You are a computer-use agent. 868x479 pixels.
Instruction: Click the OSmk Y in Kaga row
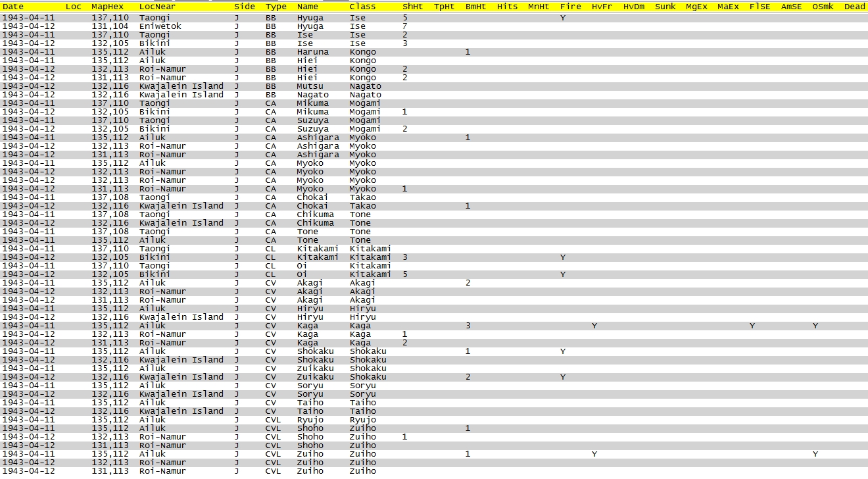tap(815, 326)
